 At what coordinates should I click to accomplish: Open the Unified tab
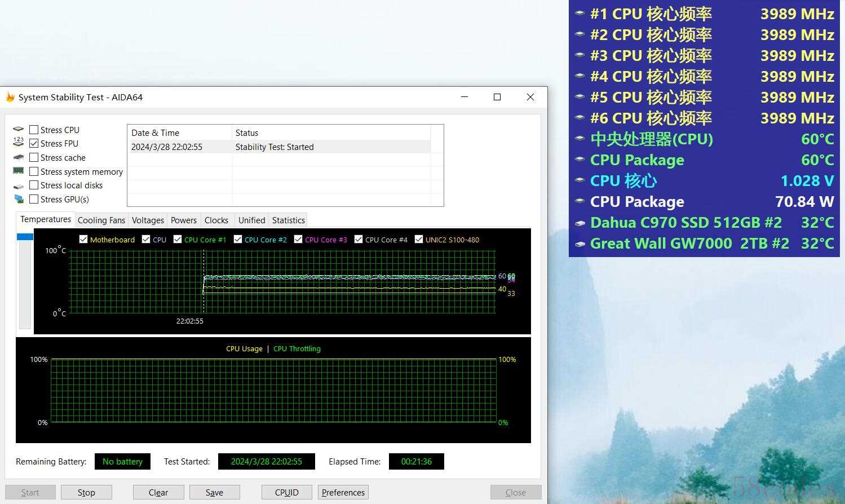tap(251, 220)
